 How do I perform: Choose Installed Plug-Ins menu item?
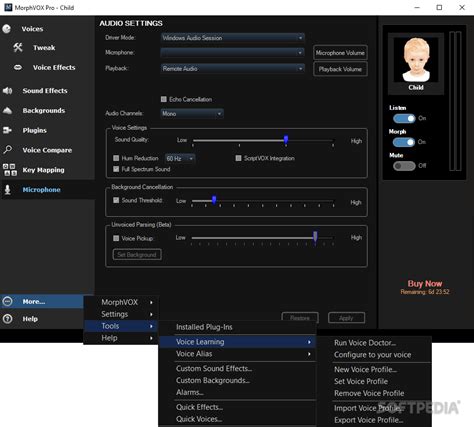pos(237,327)
